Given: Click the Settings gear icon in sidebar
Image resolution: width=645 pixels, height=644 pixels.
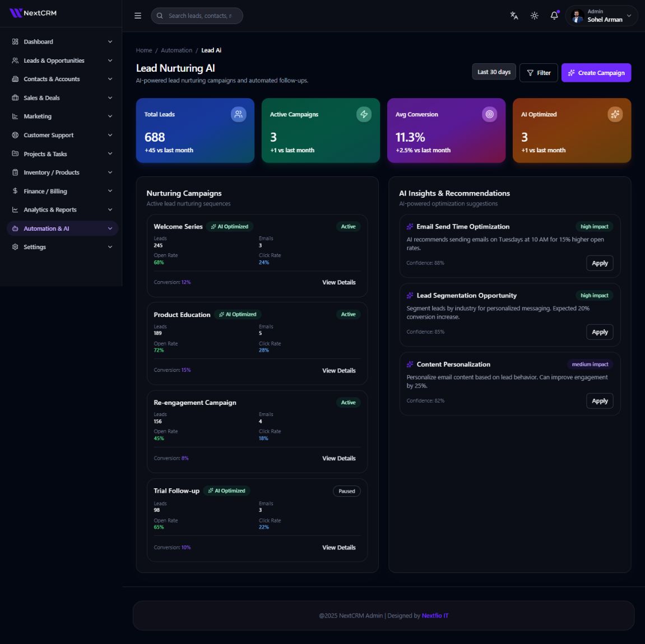Looking at the screenshot, I should [15, 247].
